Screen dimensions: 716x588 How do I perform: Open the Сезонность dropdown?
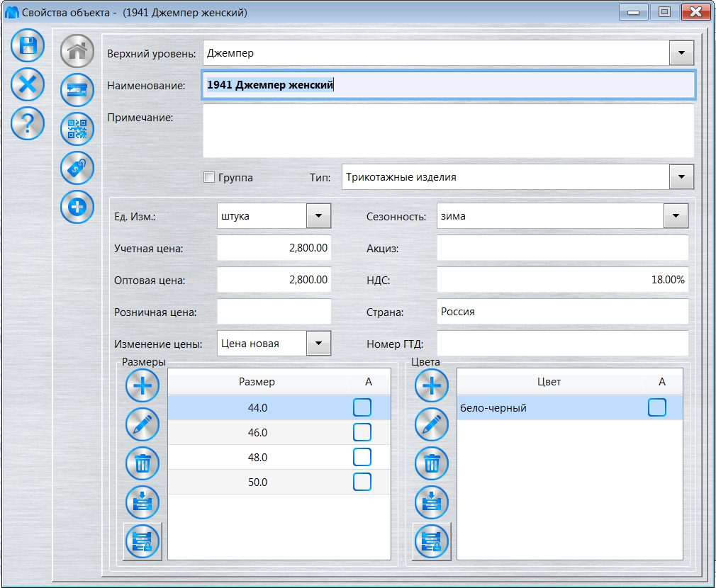676,216
